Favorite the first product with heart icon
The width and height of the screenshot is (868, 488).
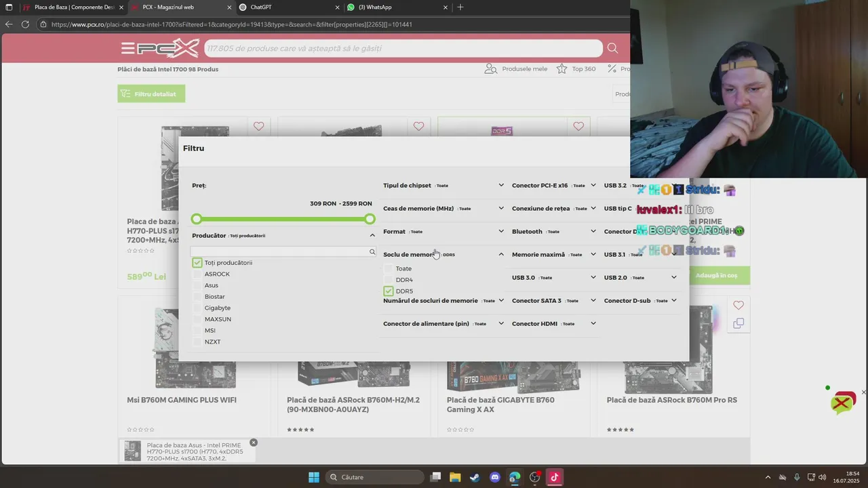point(258,126)
